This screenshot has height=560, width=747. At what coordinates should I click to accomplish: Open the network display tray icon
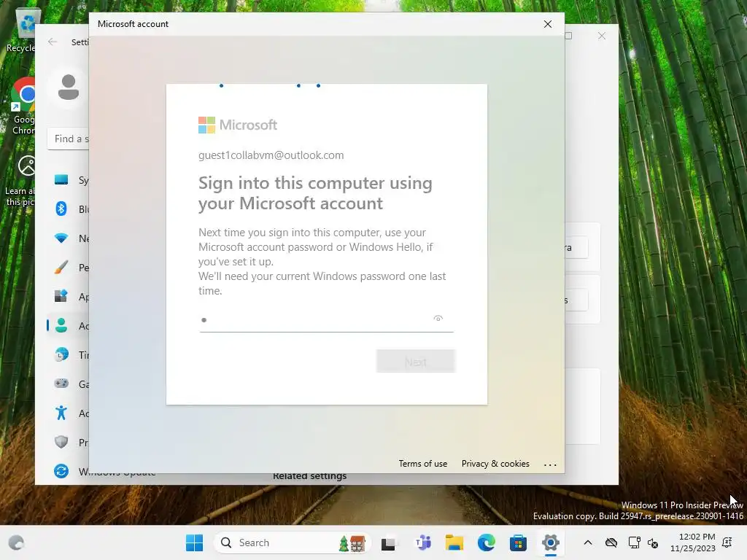(x=634, y=542)
